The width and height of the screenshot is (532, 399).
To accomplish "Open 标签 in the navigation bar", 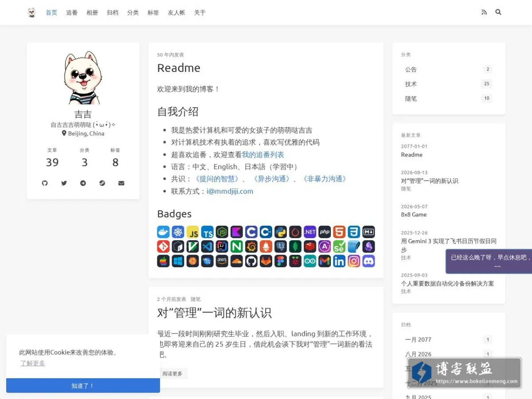I will (x=153, y=12).
